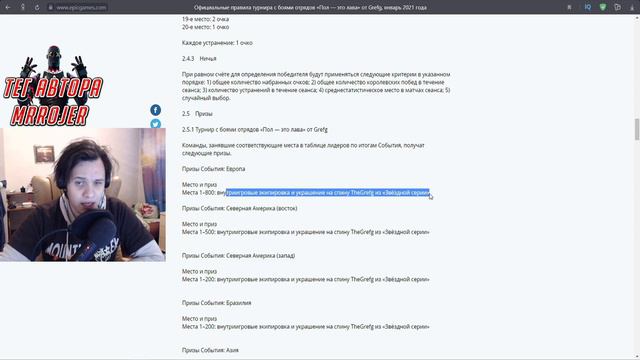Viewport: 640px width, 360px height.
Task: Click the www.epicgames.com address field
Action: [x=81, y=7]
